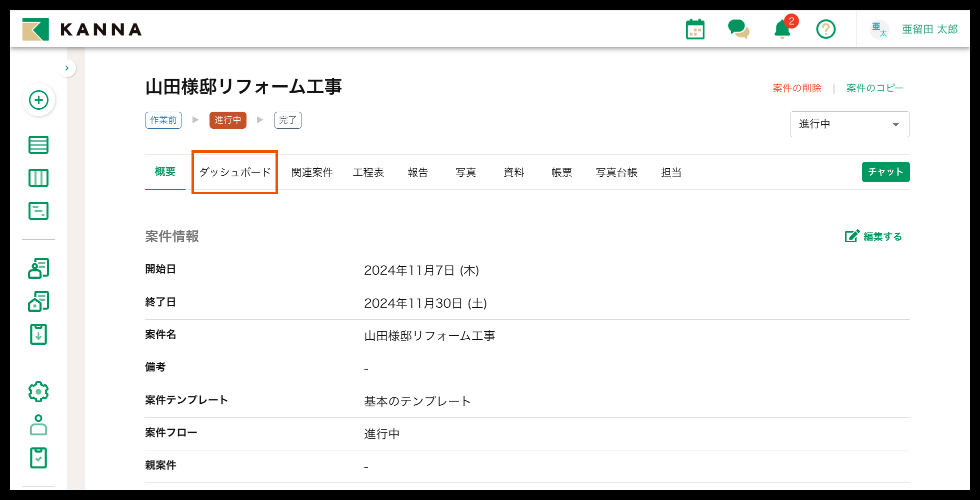
Task: Set status to 作業前
Action: [x=163, y=120]
